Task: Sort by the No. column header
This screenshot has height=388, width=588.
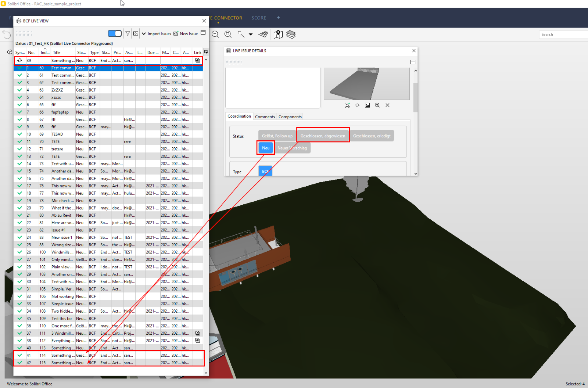Action: click(32, 52)
